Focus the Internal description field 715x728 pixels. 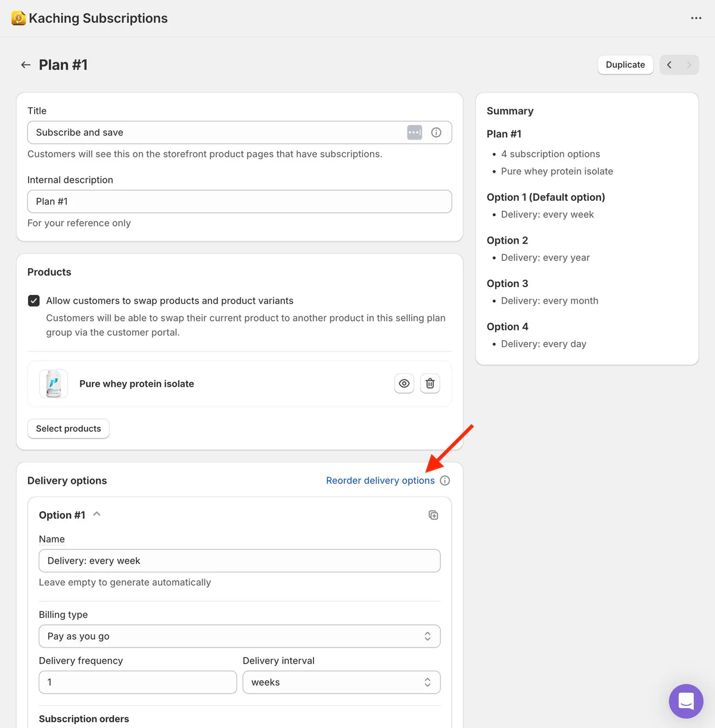[240, 201]
